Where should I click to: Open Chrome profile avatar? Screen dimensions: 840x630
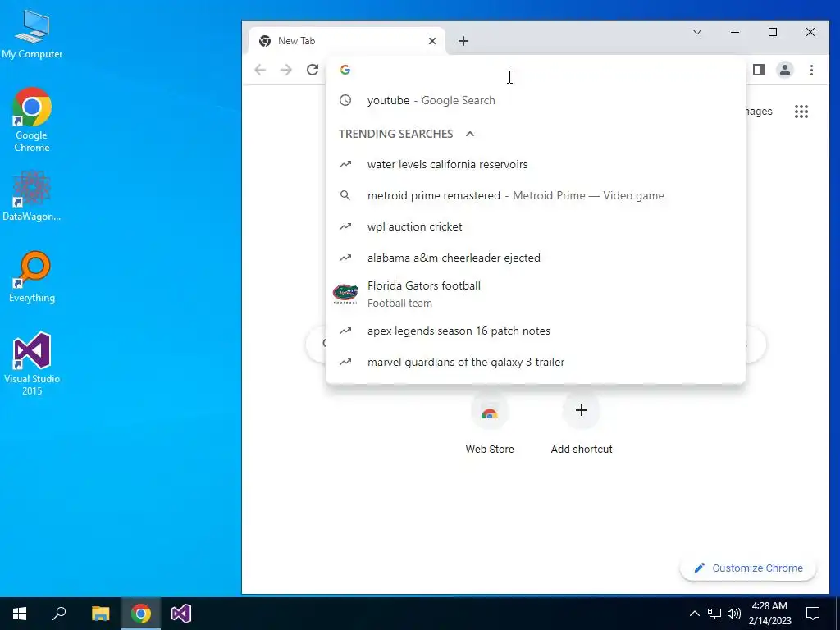[x=785, y=70]
